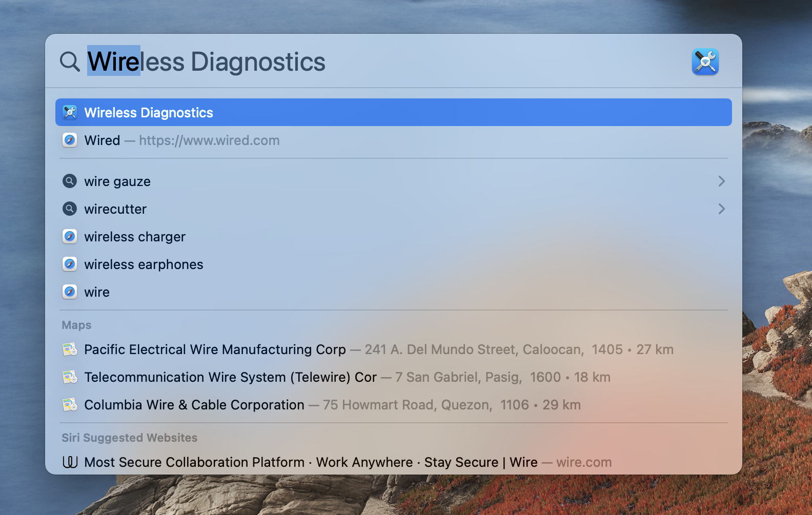Click Safari icon beside the wire suggestion

click(x=70, y=292)
